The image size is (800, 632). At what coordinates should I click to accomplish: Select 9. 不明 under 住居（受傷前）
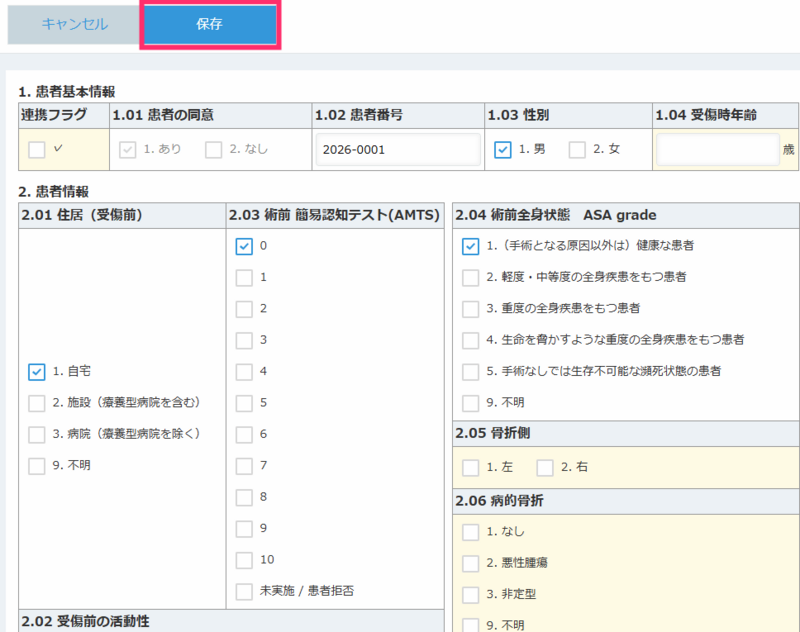(x=37, y=466)
